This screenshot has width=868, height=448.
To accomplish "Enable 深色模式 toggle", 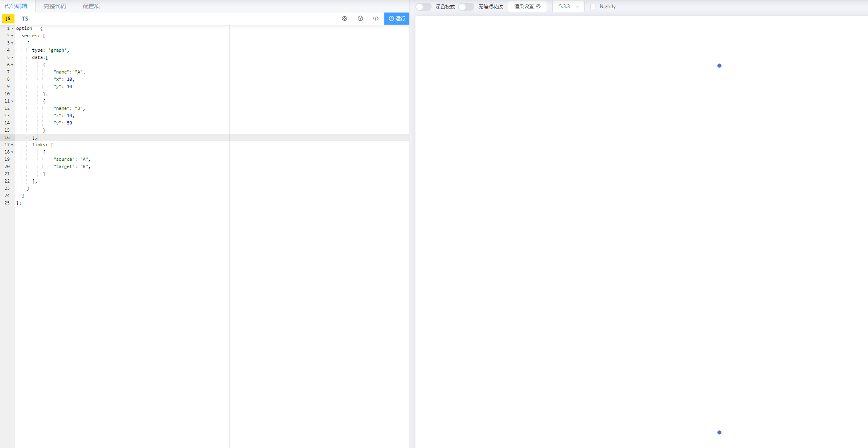I will [x=423, y=6].
